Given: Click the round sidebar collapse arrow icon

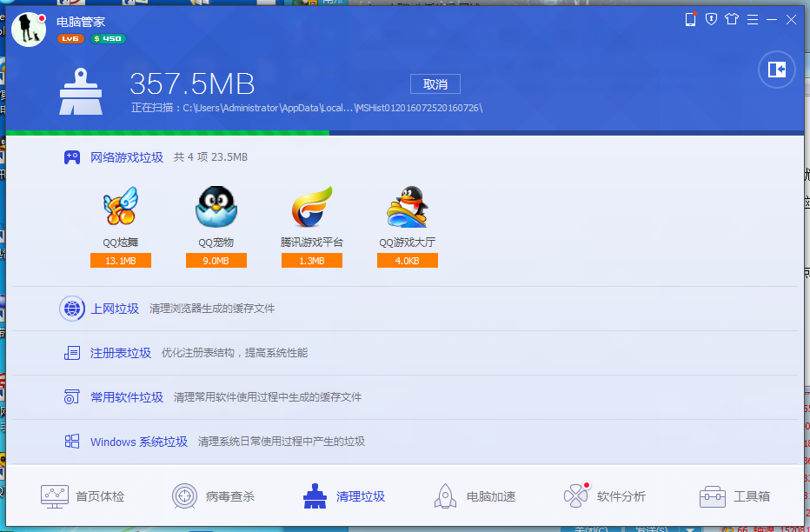Looking at the screenshot, I should click(x=776, y=70).
